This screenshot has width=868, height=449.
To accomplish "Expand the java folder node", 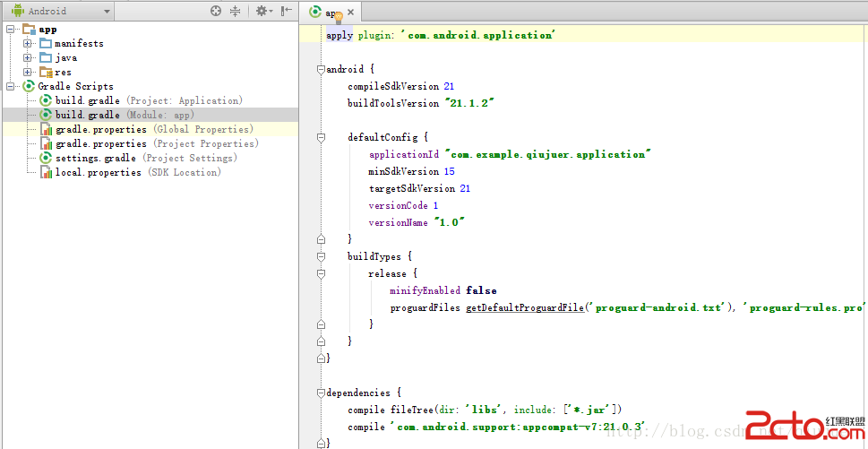I will [x=28, y=57].
